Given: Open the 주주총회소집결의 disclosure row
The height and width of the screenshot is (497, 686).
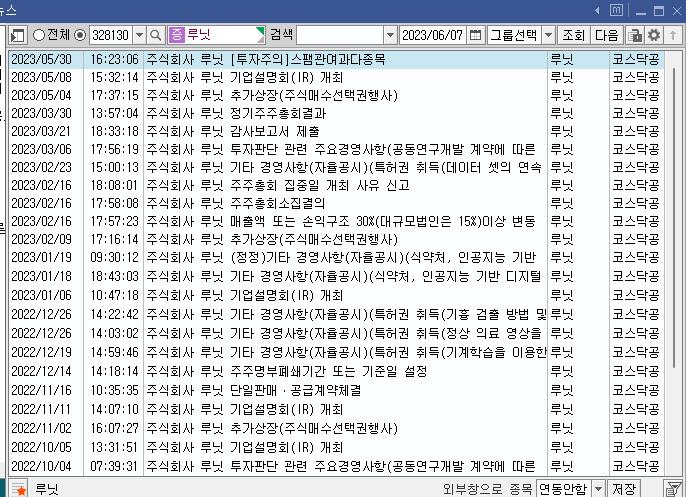Looking at the screenshot, I should 336,203.
